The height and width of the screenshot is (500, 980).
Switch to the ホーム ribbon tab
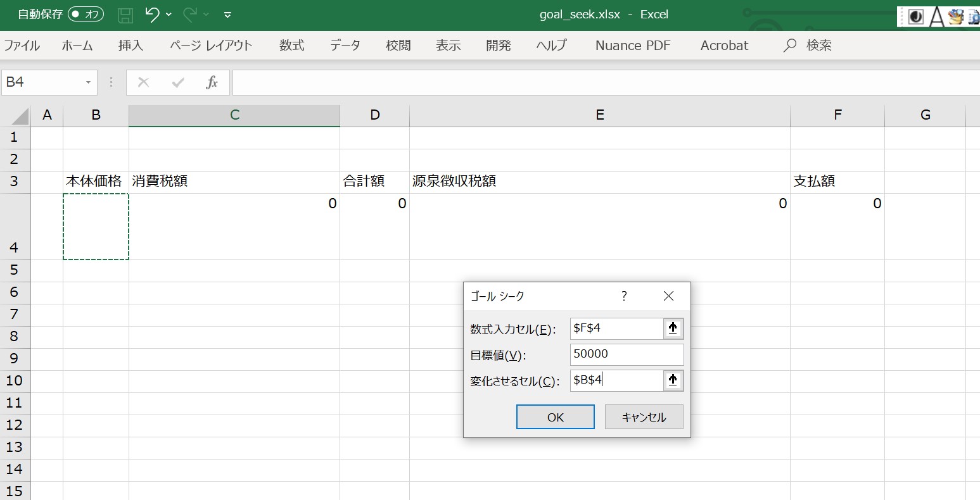click(x=77, y=46)
